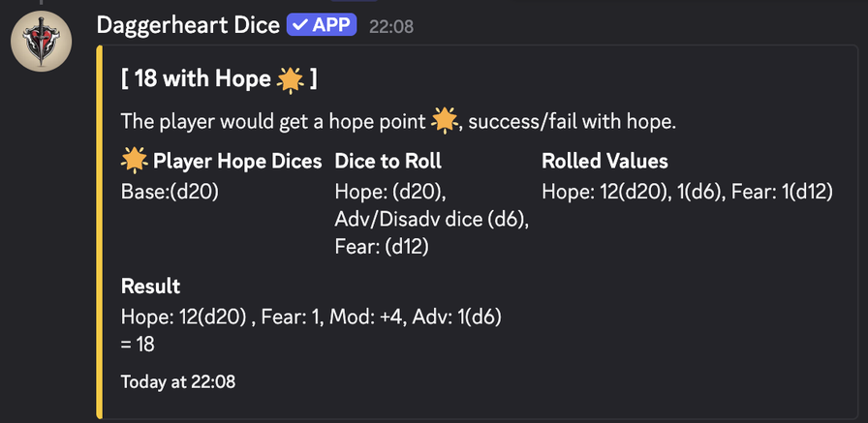
Task: Click the checkmark in the APP badge
Action: click(x=299, y=25)
